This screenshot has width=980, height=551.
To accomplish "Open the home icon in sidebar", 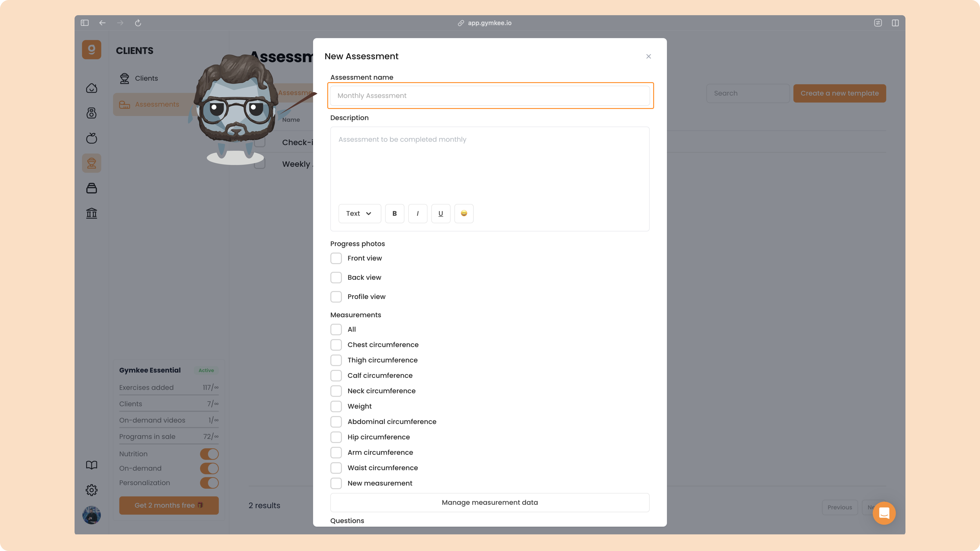I will [91, 88].
